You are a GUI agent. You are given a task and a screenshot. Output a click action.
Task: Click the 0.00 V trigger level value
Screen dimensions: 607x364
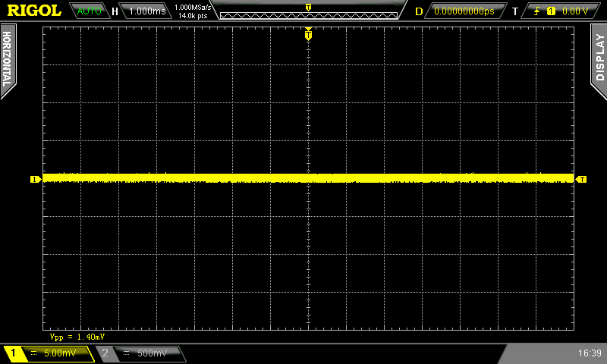coord(575,11)
